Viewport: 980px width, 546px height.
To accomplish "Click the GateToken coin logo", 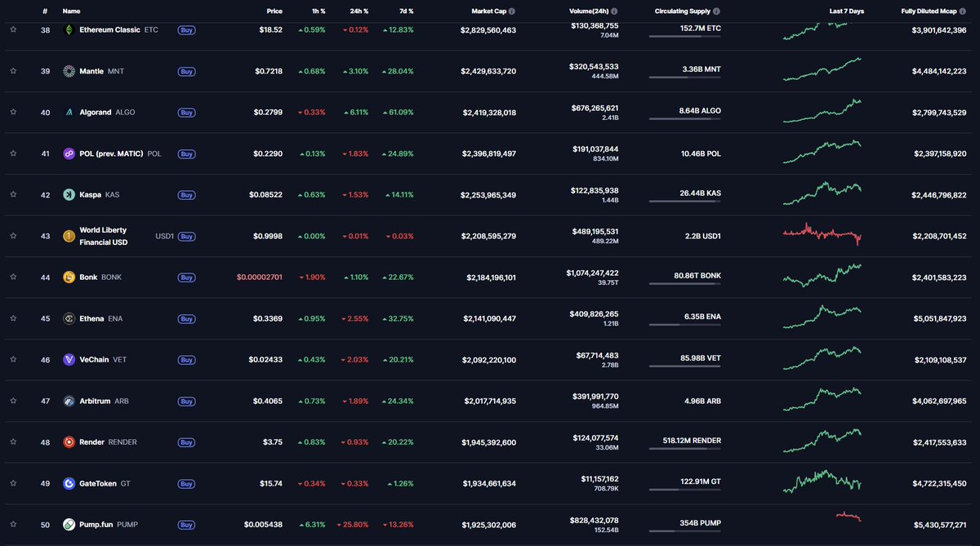I will (69, 483).
